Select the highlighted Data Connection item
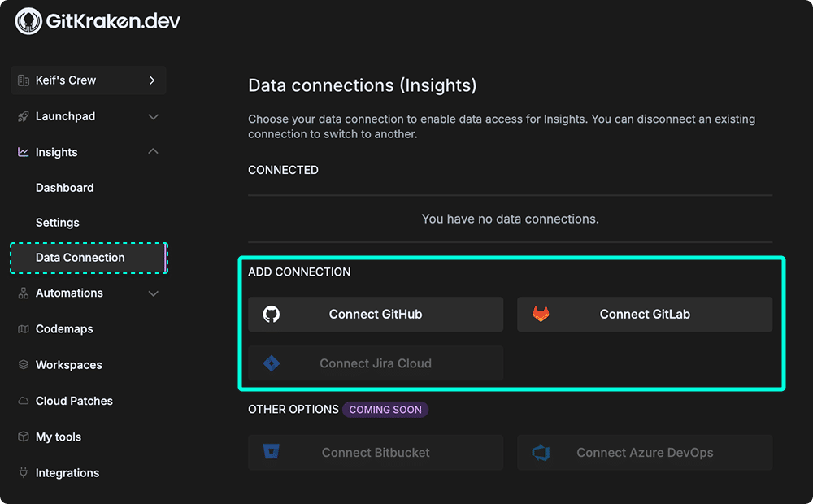813x504 pixels. pos(80,258)
